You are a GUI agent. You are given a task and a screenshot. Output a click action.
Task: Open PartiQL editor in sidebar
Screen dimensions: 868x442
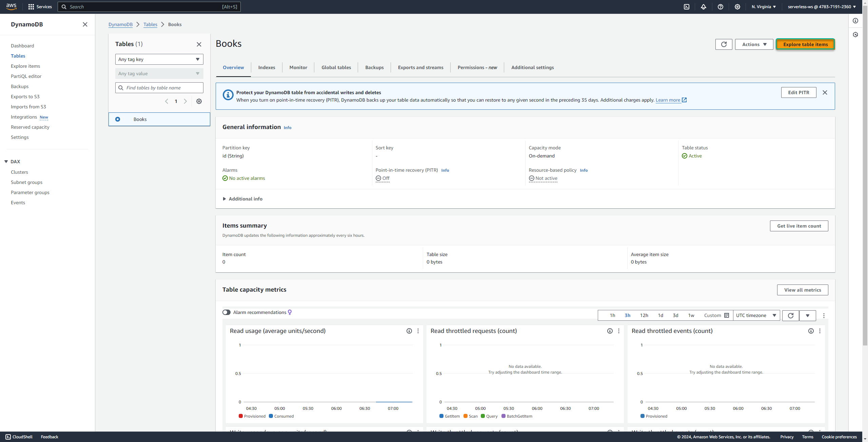tap(26, 76)
